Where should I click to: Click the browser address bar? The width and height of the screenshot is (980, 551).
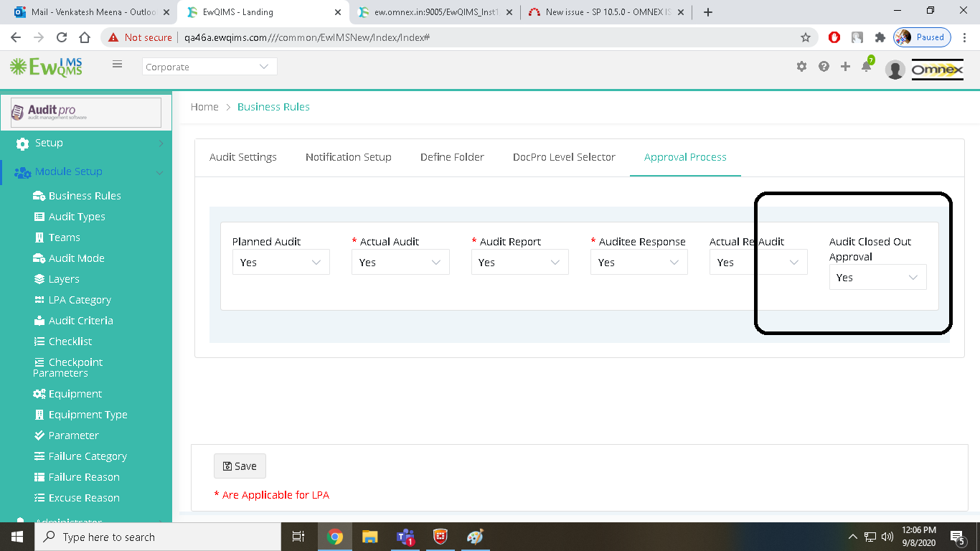coord(459,37)
